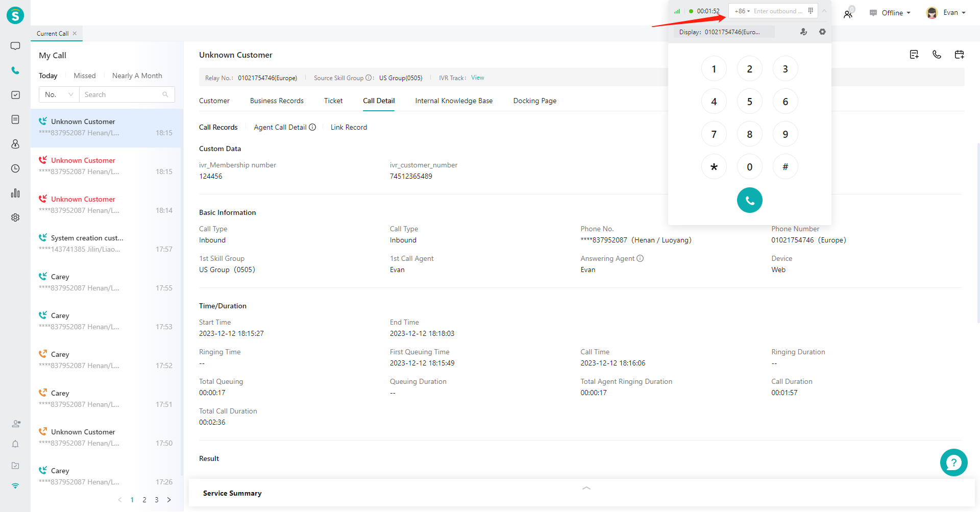Click the signal strength bars icon
Screen dimensions: 980x512
coord(677,11)
